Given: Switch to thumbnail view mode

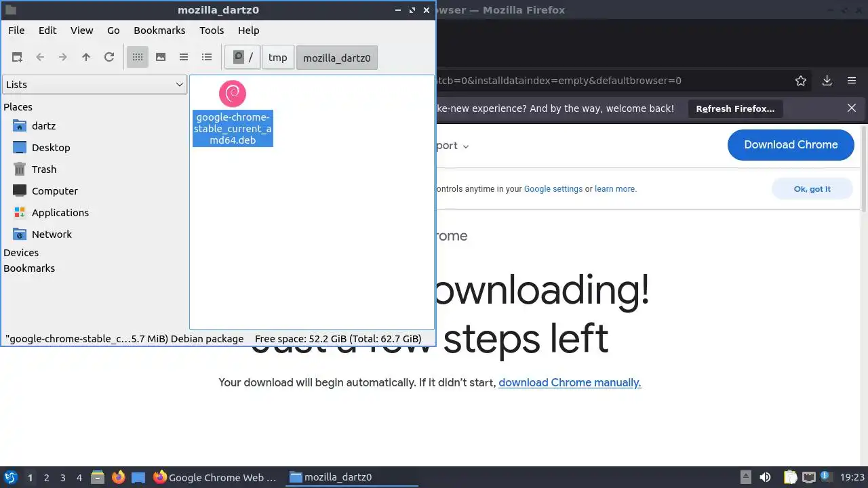Looking at the screenshot, I should coord(161,58).
